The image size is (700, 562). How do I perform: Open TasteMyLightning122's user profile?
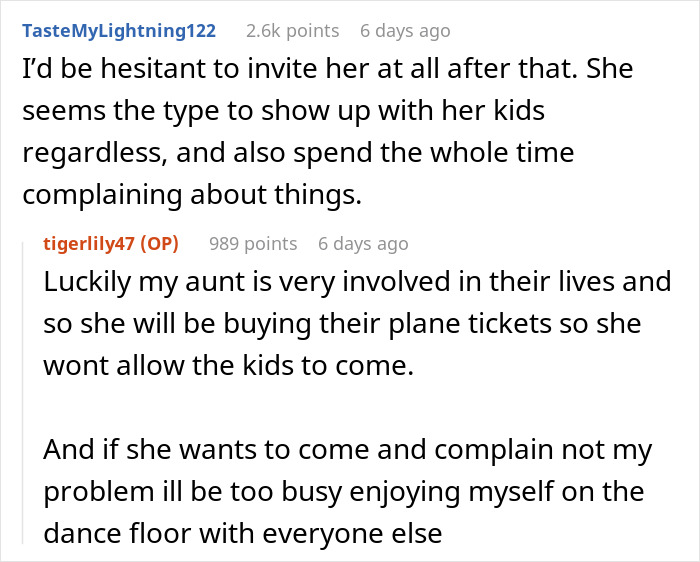point(119,31)
